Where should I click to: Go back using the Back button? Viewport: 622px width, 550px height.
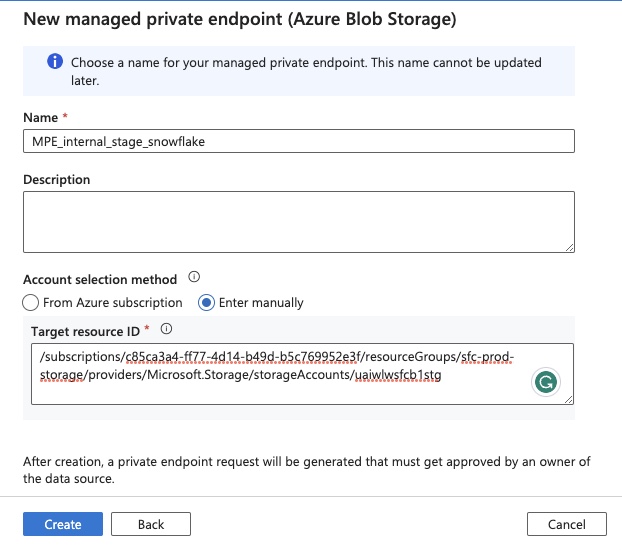pos(151,524)
